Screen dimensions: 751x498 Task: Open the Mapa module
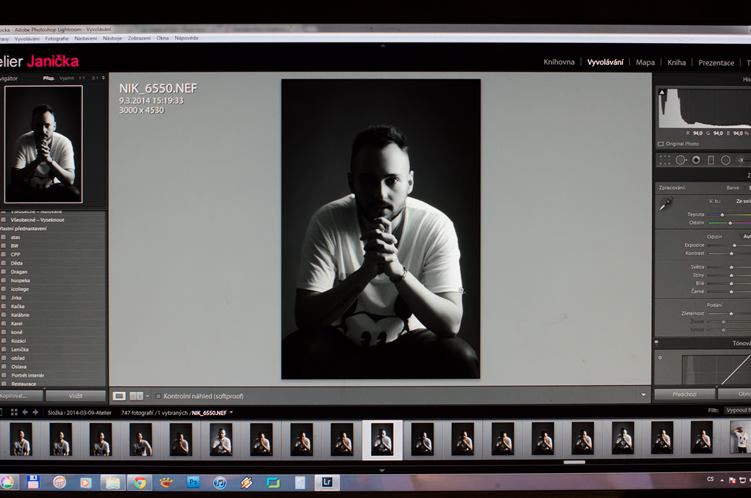pyautogui.click(x=645, y=62)
